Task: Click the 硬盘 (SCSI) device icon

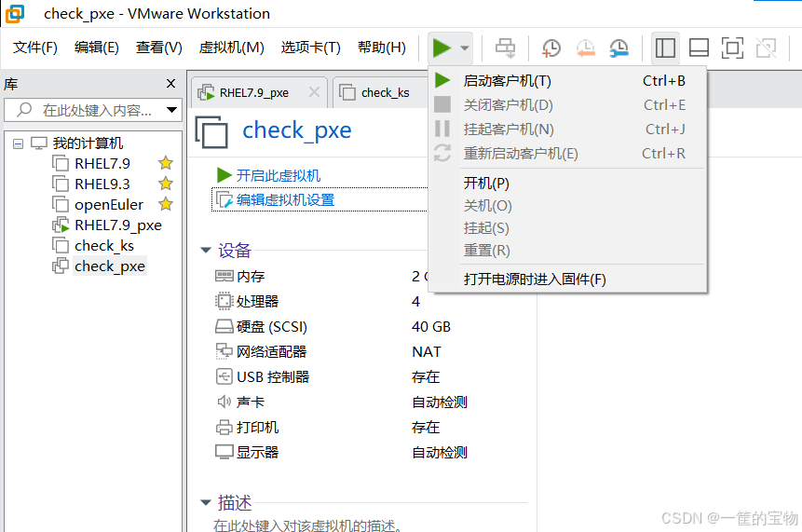Action: (224, 326)
